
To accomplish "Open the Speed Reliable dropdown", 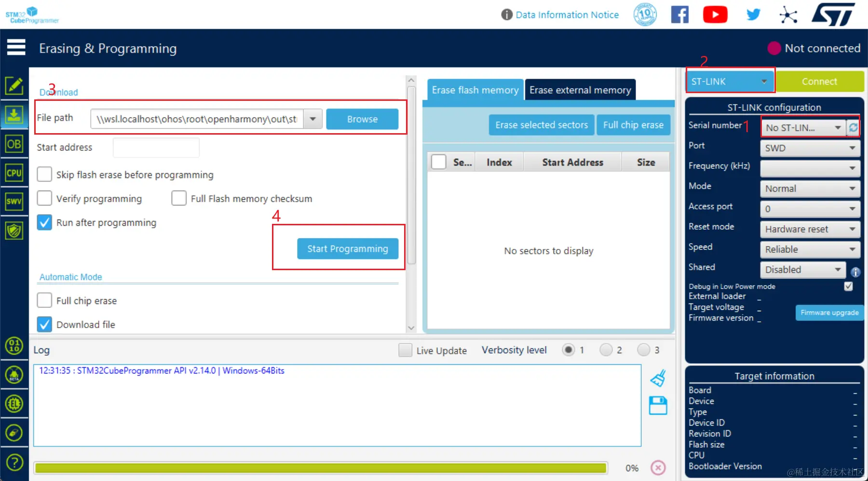I will click(x=810, y=249).
